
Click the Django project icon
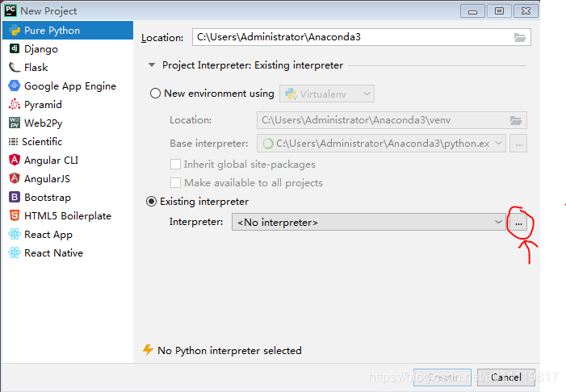coord(15,48)
